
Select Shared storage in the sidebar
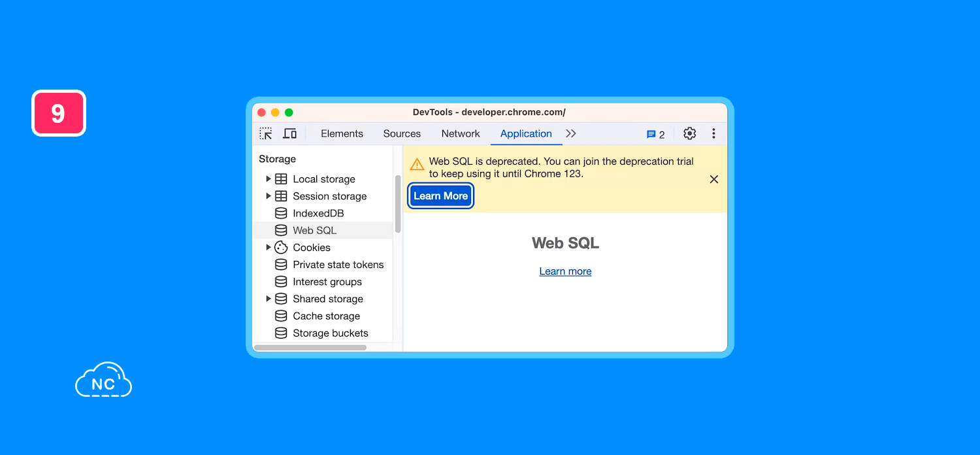[328, 299]
